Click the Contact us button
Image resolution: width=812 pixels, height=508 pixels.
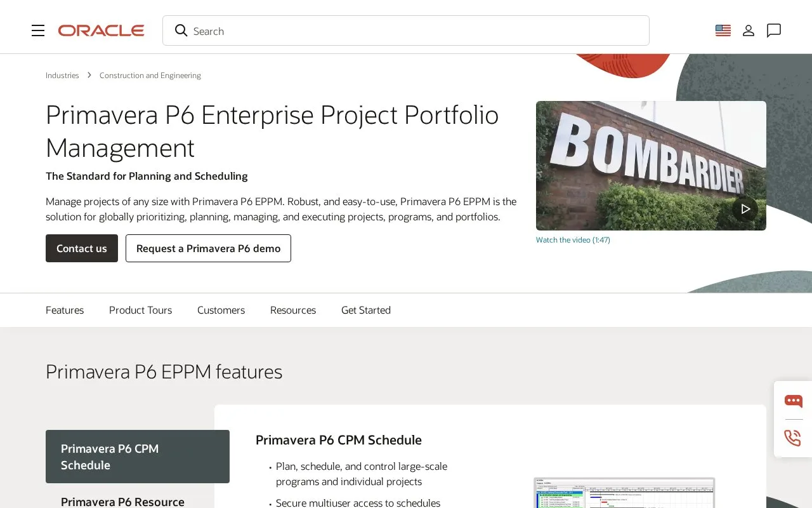click(x=82, y=248)
